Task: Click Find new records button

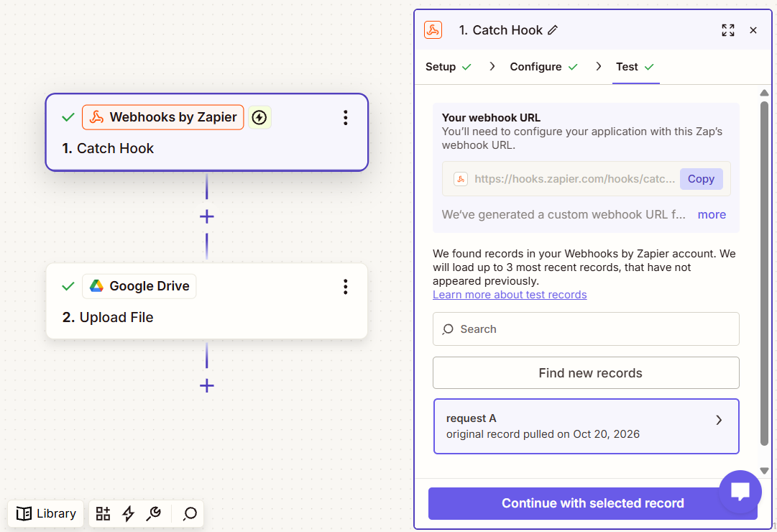Action: tap(586, 373)
